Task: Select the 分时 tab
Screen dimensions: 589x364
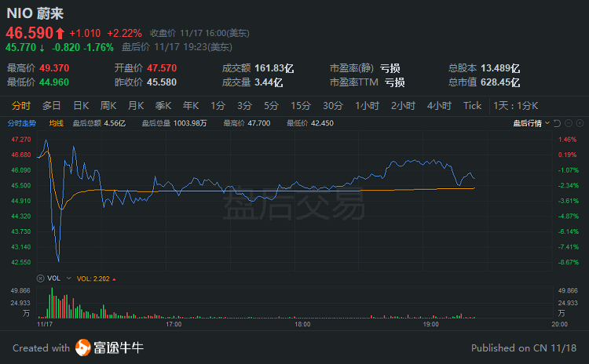Action: (x=21, y=106)
